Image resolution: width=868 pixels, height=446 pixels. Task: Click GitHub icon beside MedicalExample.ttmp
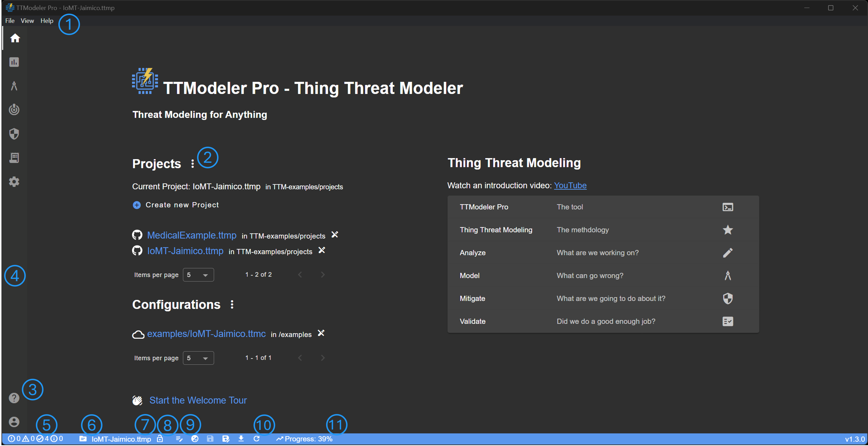(x=137, y=235)
